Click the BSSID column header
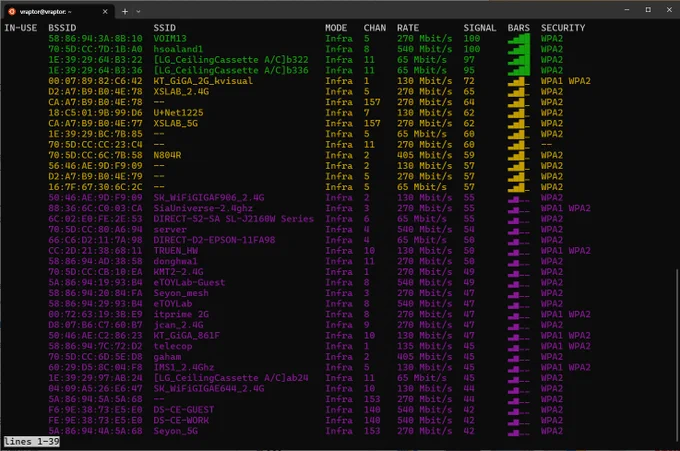Viewport: 680px width, 451px height. click(62, 28)
